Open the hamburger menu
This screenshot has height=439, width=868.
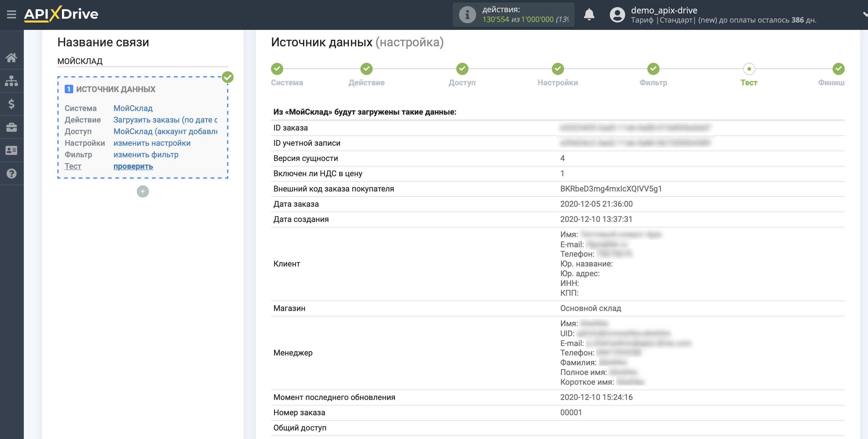pyautogui.click(x=12, y=14)
